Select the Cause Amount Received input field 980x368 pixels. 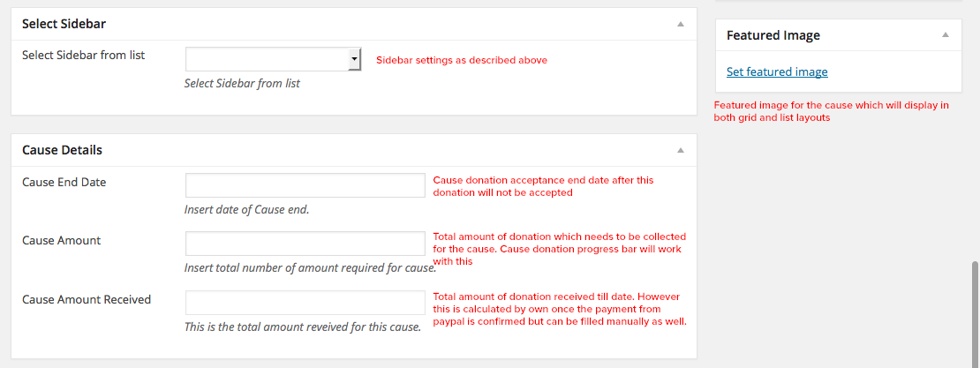[x=305, y=303]
